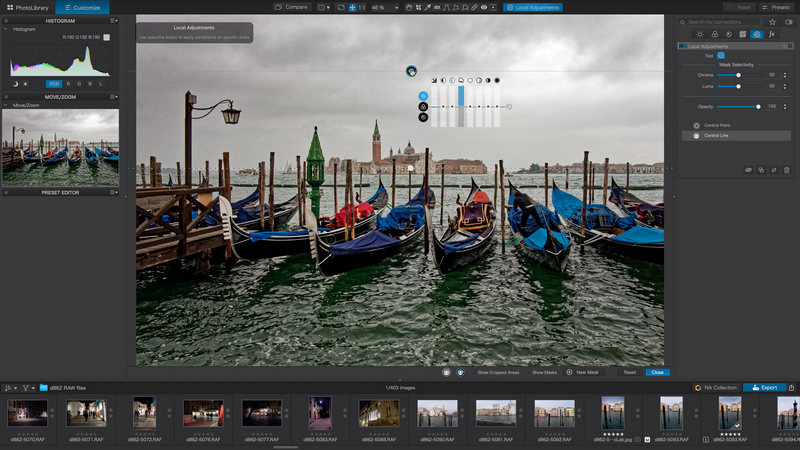
Task: Select the Perspective tool
Action: 446,7
